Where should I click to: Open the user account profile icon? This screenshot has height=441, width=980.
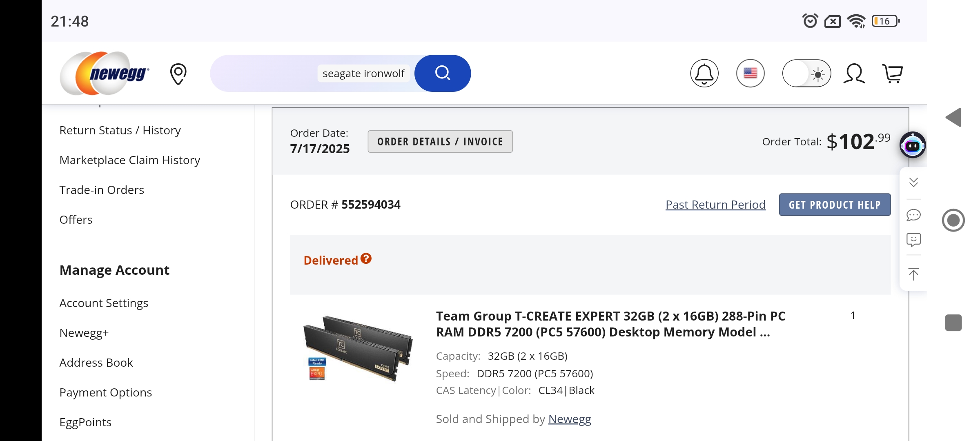pos(854,74)
